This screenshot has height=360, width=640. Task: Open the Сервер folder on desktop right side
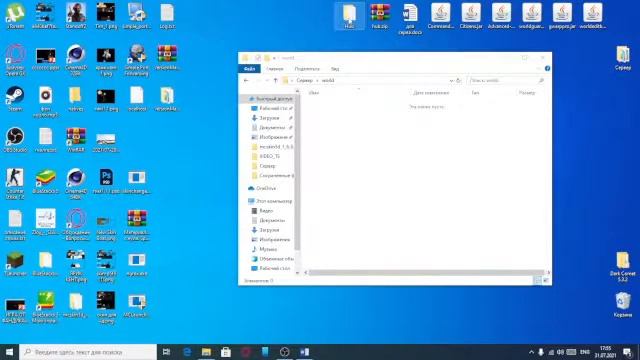(x=623, y=58)
